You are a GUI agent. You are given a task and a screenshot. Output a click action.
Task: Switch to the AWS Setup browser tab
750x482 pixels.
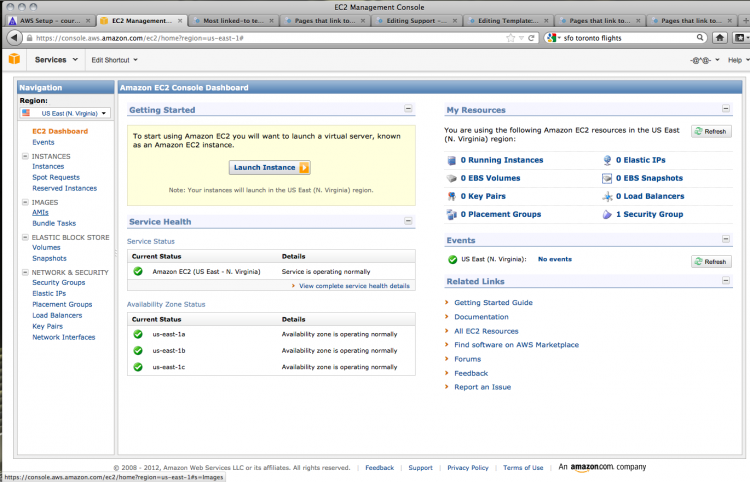pyautogui.click(x=48, y=21)
